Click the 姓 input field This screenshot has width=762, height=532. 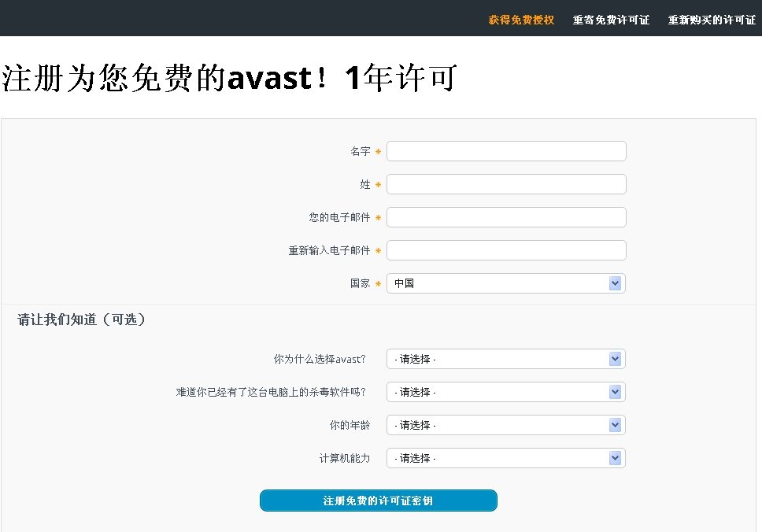point(505,183)
